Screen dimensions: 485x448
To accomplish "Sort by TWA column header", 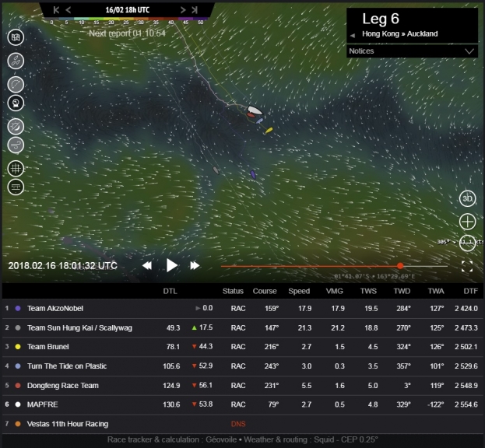I will 436,291.
